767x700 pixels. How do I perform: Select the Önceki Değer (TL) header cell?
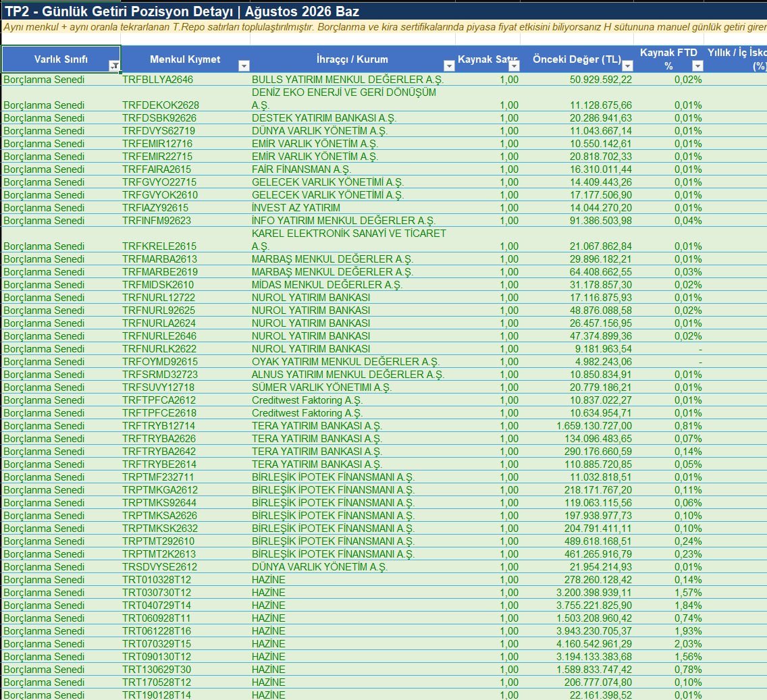577,59
